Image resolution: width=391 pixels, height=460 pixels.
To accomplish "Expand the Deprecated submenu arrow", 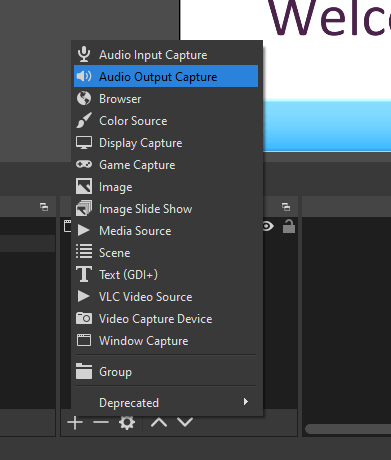I will [246, 402].
